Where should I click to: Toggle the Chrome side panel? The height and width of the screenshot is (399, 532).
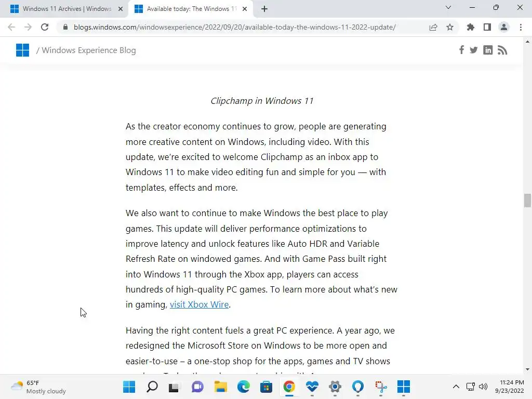(x=487, y=27)
